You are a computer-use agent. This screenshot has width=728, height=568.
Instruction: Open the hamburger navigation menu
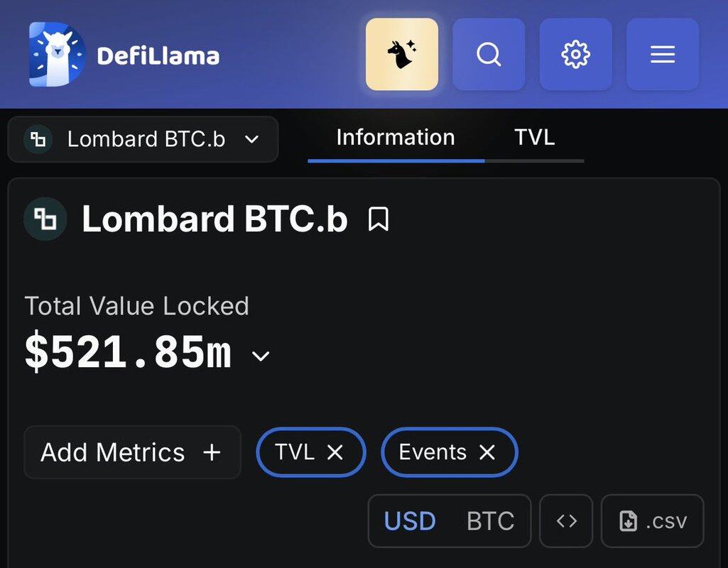(662, 55)
